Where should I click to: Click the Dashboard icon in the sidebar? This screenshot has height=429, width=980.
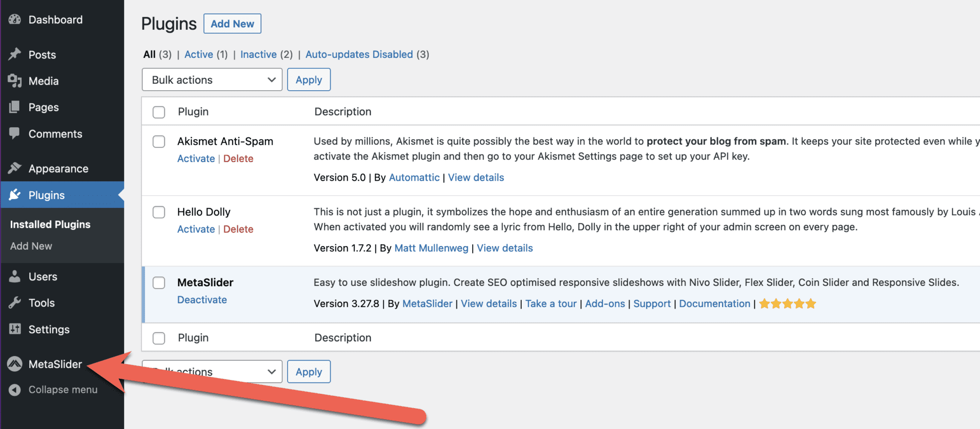coord(15,19)
